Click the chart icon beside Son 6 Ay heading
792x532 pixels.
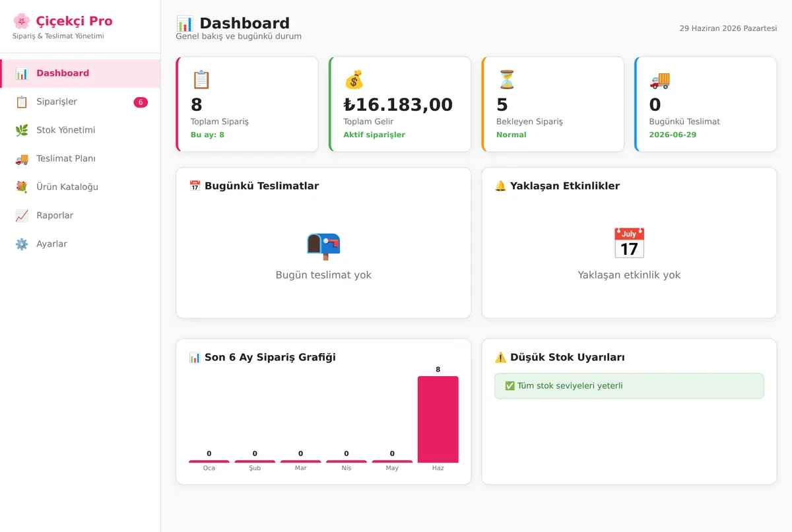pos(195,357)
